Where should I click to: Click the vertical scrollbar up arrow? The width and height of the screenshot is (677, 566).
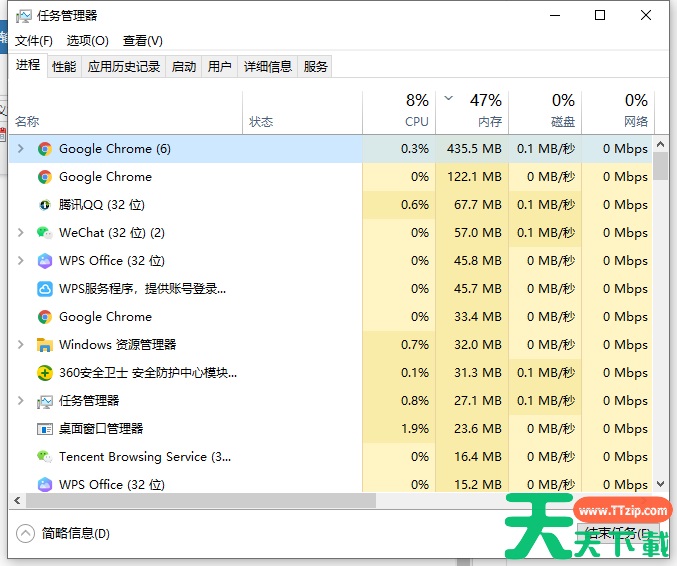(660, 145)
